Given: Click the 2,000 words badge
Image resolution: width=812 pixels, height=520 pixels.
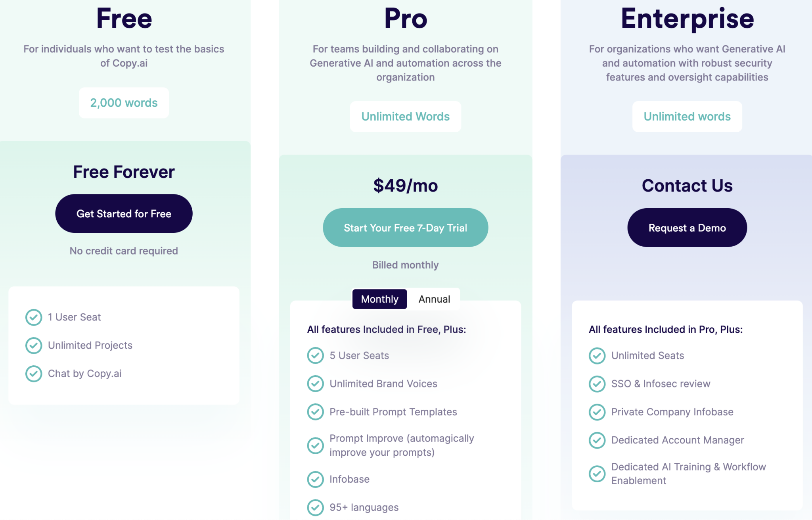Looking at the screenshot, I should [124, 103].
